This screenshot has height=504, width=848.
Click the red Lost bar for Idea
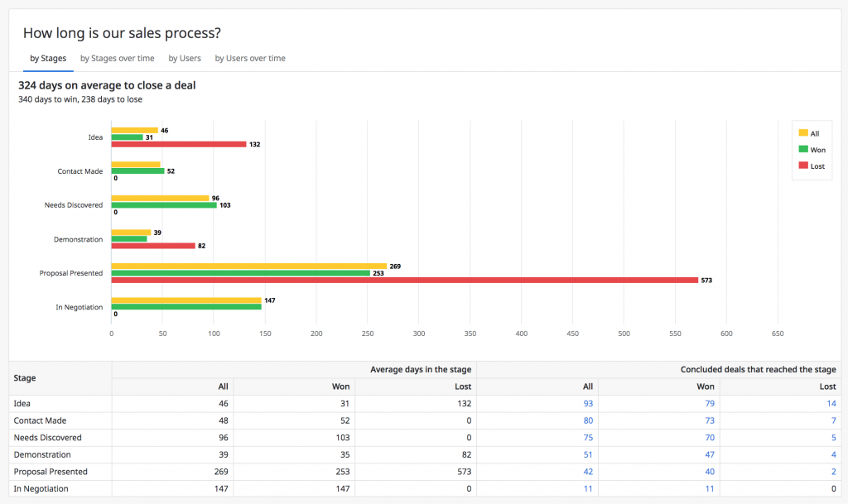(x=179, y=144)
